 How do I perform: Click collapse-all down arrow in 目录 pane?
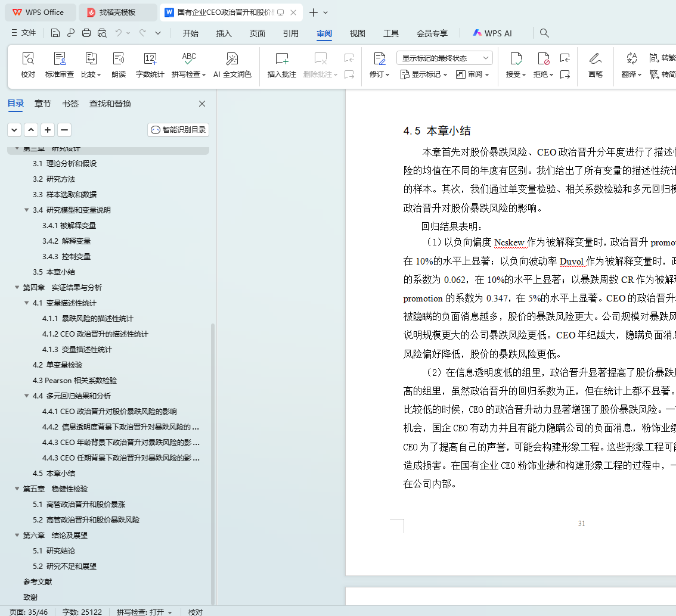pyautogui.click(x=14, y=130)
